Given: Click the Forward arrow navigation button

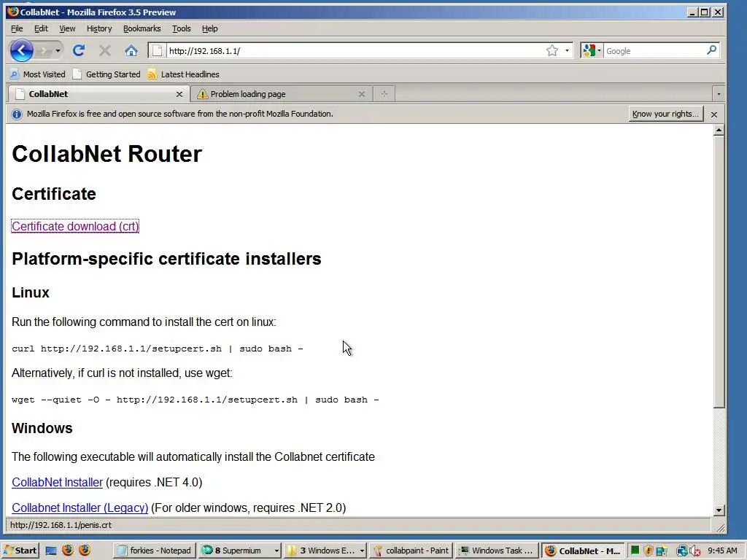Looking at the screenshot, I should click(x=44, y=50).
